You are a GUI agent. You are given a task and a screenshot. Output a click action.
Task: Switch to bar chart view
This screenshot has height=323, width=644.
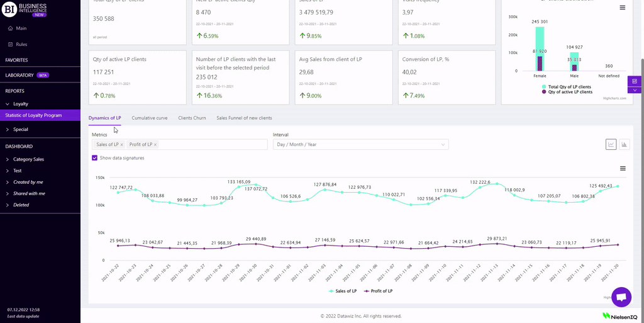click(625, 144)
